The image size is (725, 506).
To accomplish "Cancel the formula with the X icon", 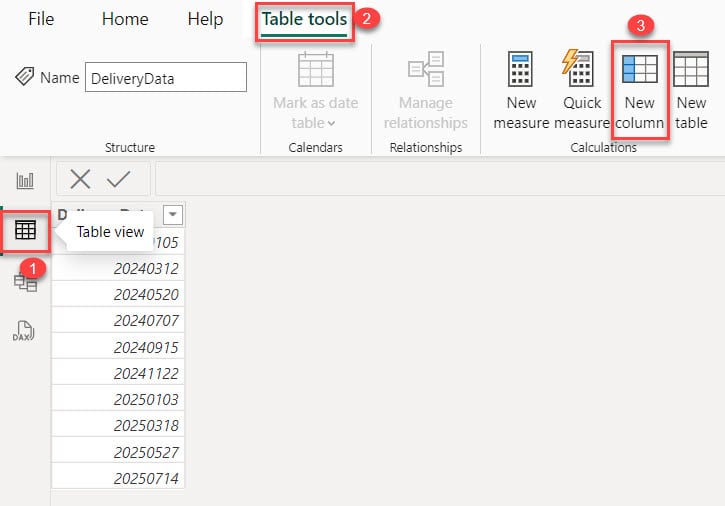I will [80, 179].
